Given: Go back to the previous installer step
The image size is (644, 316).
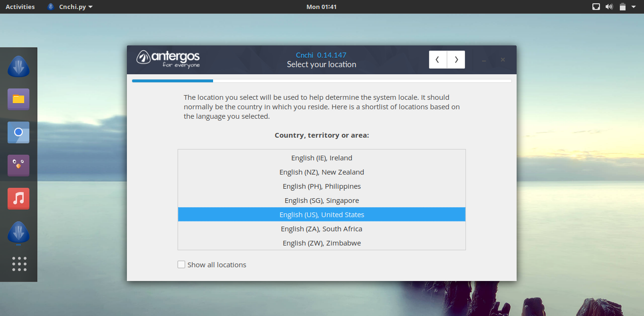Looking at the screenshot, I should tap(438, 60).
